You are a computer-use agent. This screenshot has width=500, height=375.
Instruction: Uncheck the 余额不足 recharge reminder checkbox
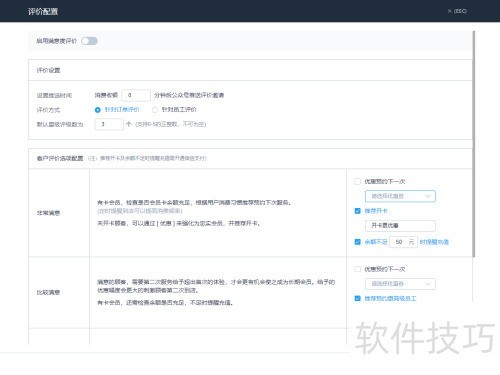pyautogui.click(x=358, y=242)
